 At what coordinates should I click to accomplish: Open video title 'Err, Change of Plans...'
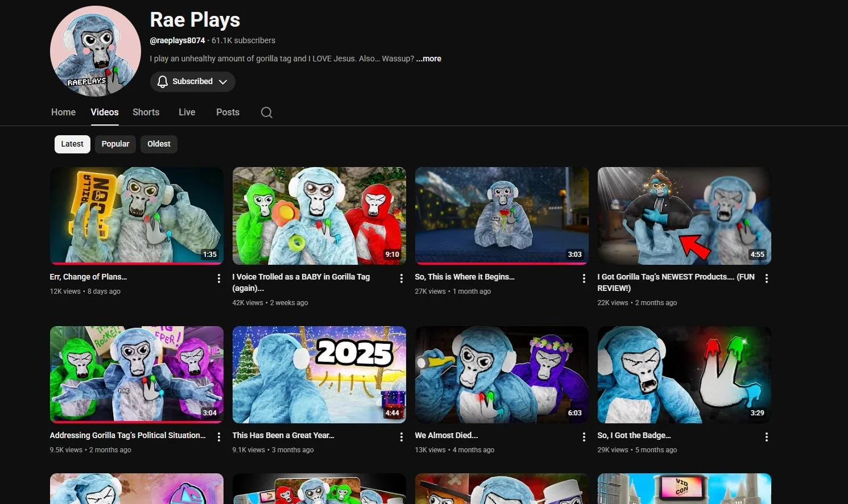point(88,277)
